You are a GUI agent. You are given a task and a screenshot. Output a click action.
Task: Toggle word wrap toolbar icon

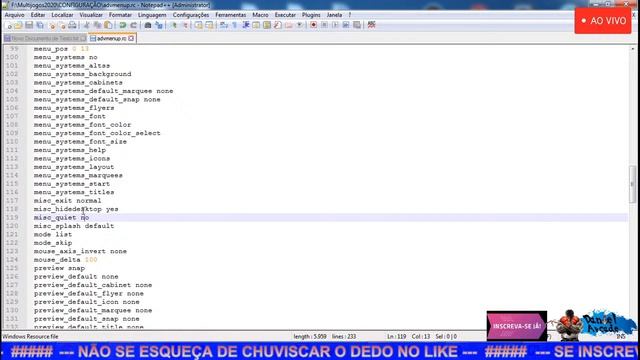pyautogui.click(x=223, y=25)
